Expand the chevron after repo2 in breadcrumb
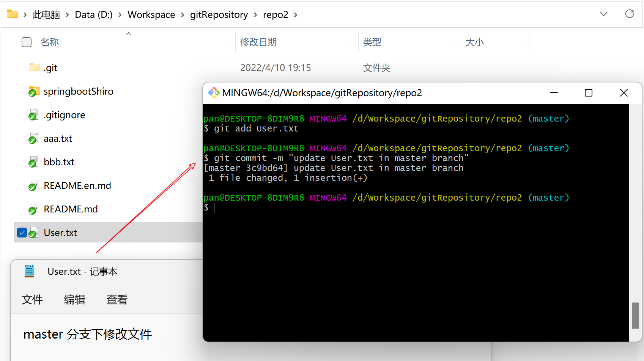Image resolution: width=644 pixels, height=361 pixels. pyautogui.click(x=296, y=15)
